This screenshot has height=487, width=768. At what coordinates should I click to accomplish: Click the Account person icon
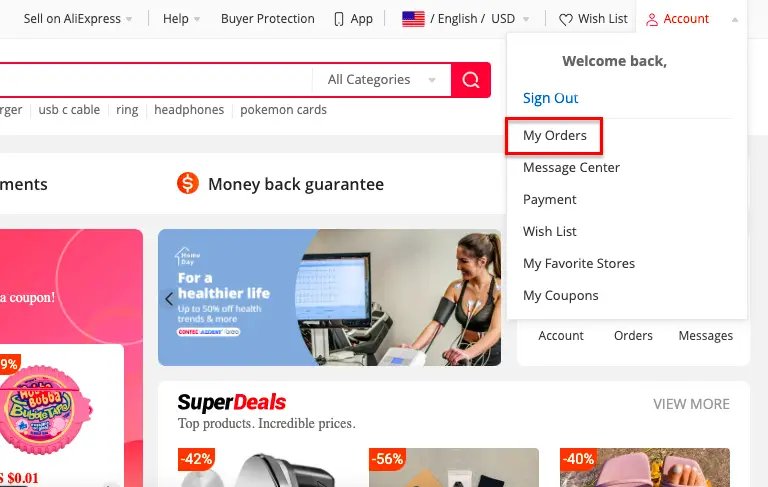coord(651,20)
